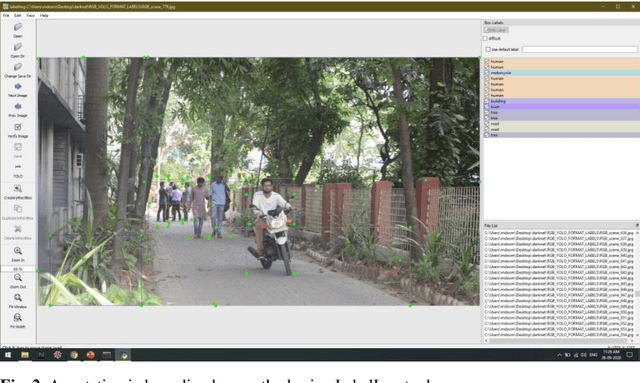Go to the Next Image

click(x=18, y=90)
